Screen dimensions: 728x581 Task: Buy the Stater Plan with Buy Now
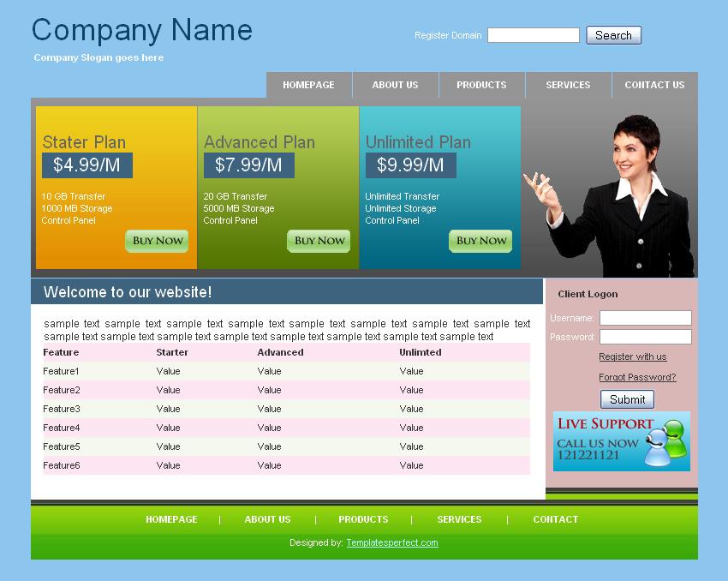(157, 241)
